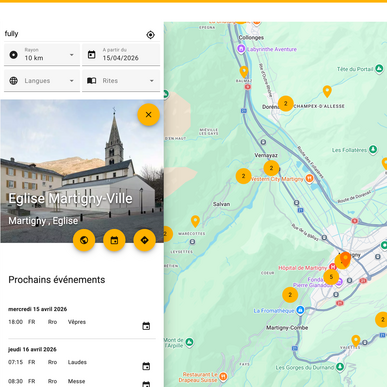
Task: Click La Fromathèque shop icon
Action: (x=300, y=310)
